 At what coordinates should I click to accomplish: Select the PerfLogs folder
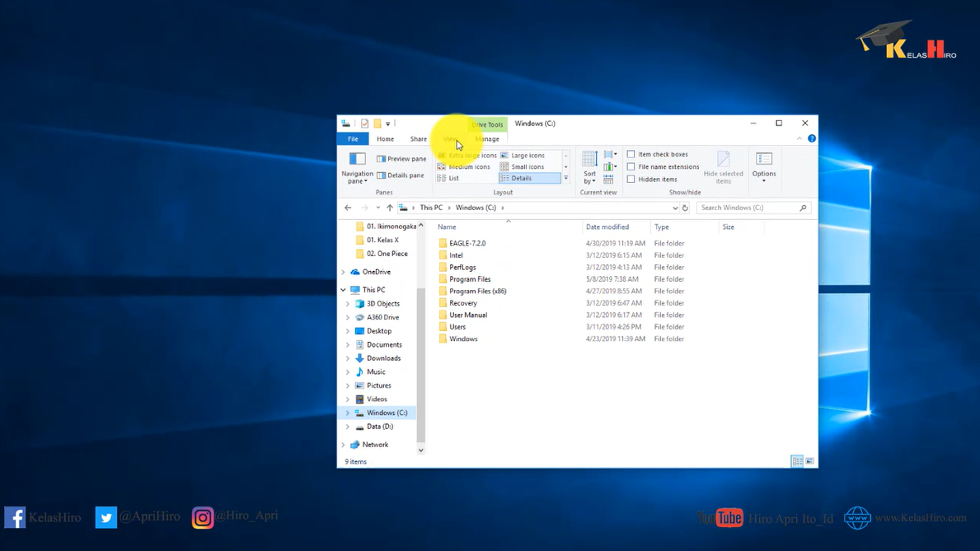click(462, 268)
